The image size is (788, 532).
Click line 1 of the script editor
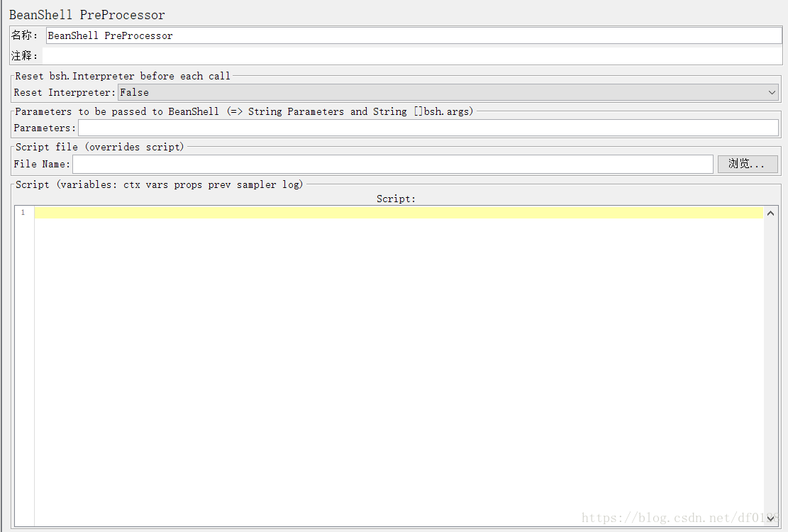[x=399, y=213]
